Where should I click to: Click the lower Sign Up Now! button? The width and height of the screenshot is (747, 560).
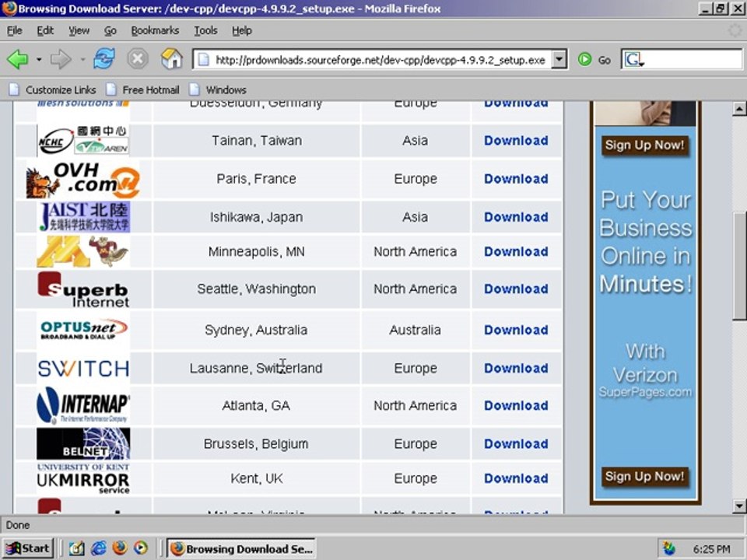point(644,476)
